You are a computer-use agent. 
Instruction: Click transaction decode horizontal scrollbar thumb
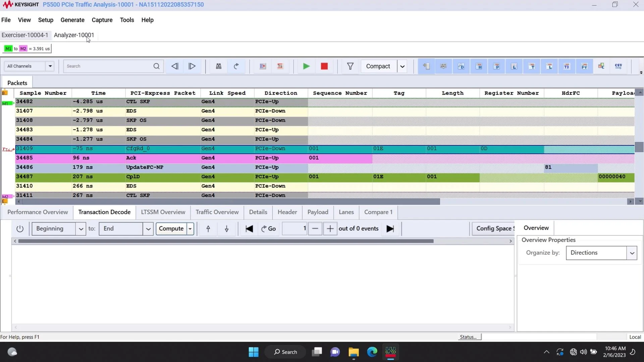pos(226,241)
